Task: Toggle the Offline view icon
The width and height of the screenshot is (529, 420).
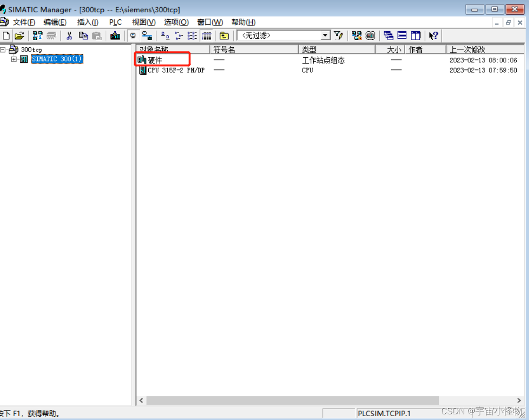Action: coord(147,35)
